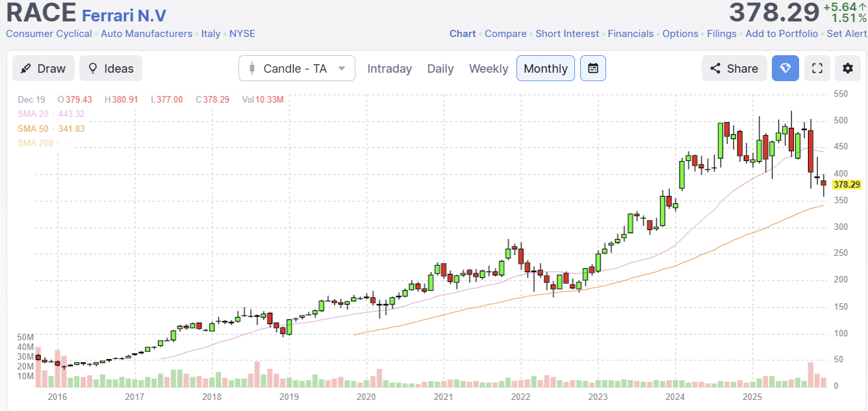
Task: Click the Share button
Action: (734, 68)
